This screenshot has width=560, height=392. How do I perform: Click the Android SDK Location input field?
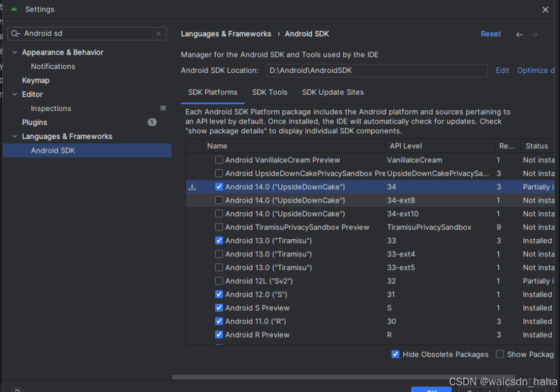point(377,71)
